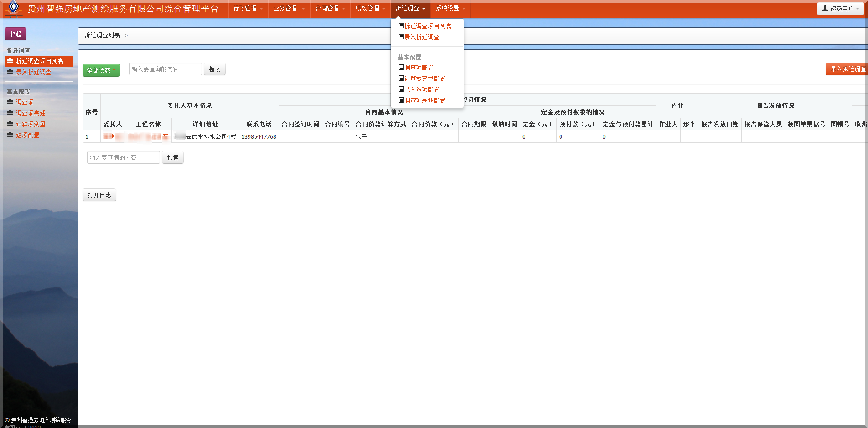Click the 作业人 column header

668,124
